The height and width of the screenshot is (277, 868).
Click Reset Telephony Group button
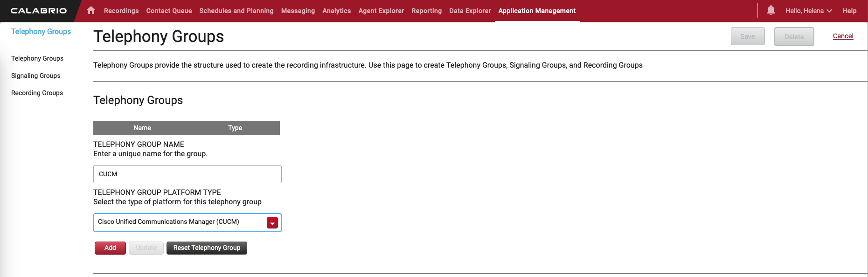tap(207, 248)
